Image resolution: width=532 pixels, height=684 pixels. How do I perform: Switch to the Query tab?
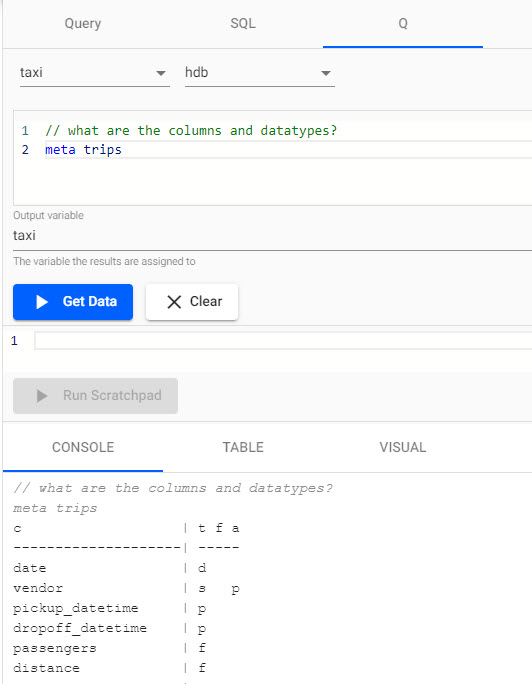(x=83, y=24)
